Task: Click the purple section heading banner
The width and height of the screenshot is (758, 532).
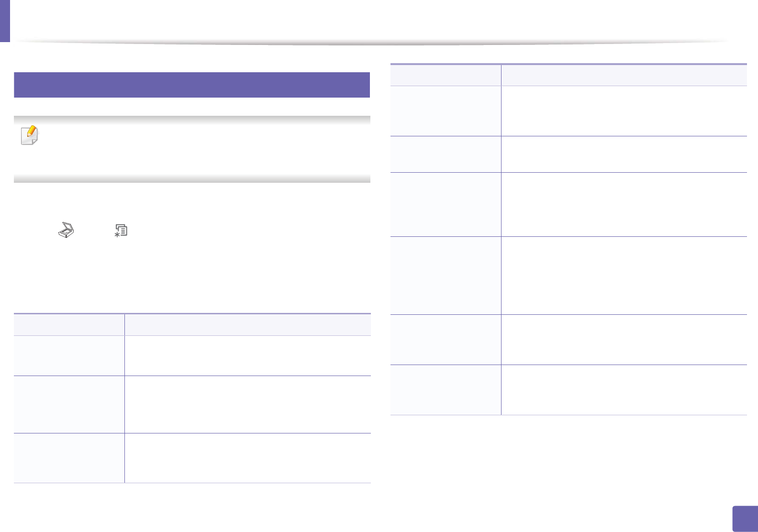Action: (191, 85)
